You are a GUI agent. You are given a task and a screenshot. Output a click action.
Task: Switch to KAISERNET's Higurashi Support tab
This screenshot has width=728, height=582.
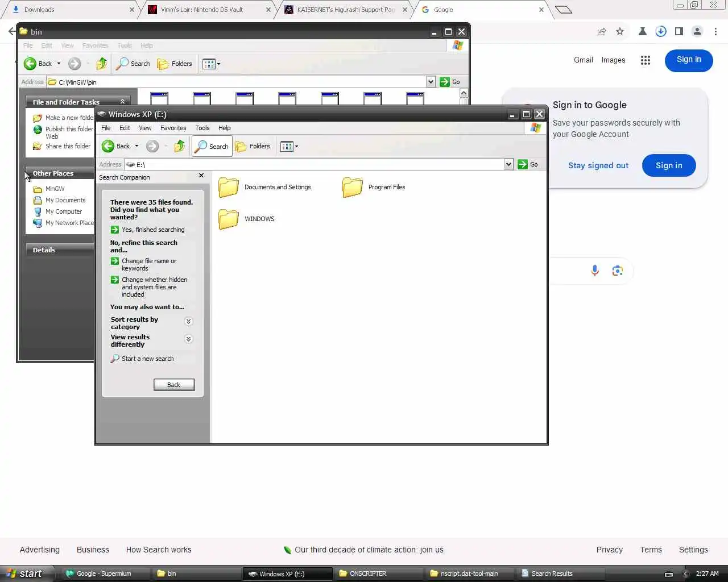click(x=344, y=10)
